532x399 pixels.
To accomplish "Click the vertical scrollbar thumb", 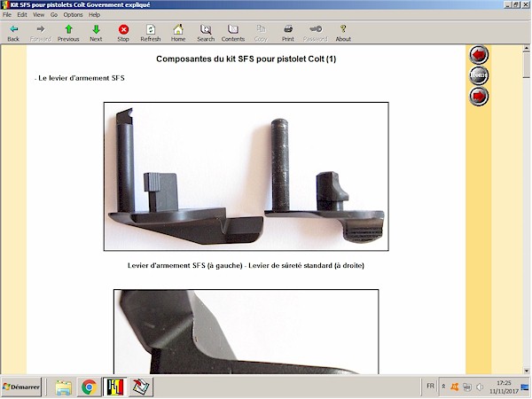I will pyautogui.click(x=527, y=65).
